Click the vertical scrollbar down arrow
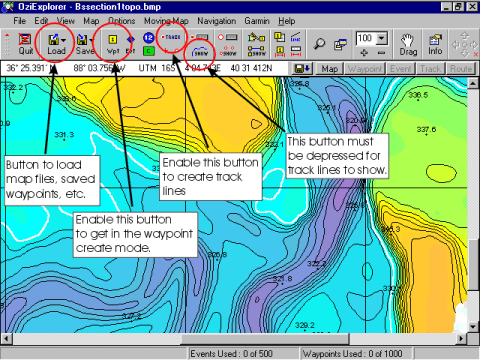Screen dimensions: 480x360 [473, 327]
